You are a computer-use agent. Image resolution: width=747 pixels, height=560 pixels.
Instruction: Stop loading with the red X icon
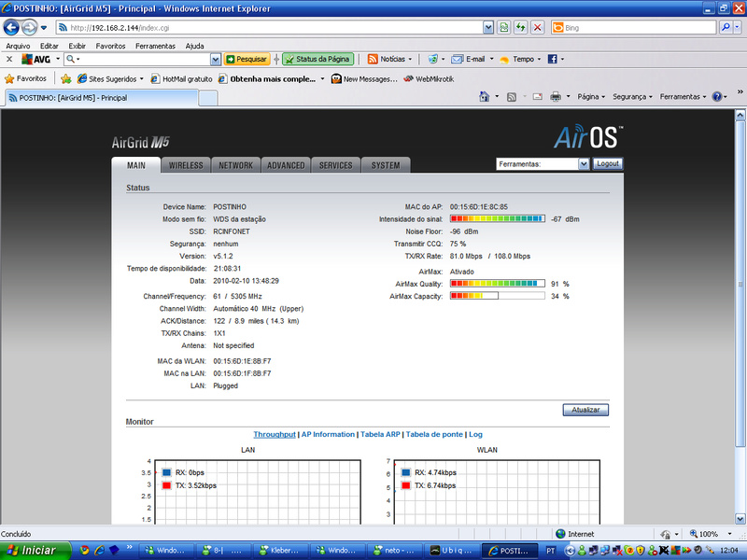click(538, 28)
